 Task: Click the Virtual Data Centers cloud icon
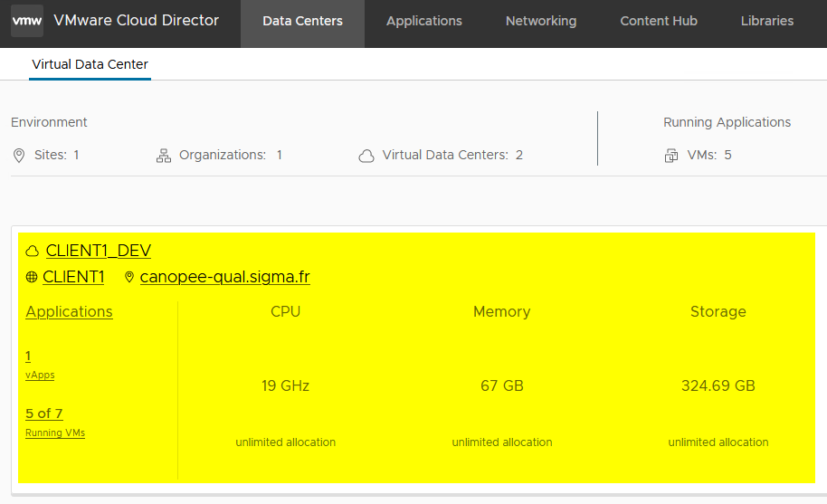(x=366, y=156)
